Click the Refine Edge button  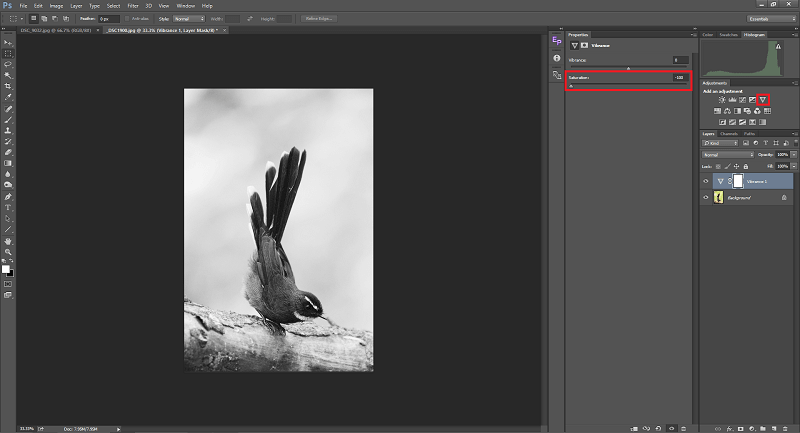320,19
